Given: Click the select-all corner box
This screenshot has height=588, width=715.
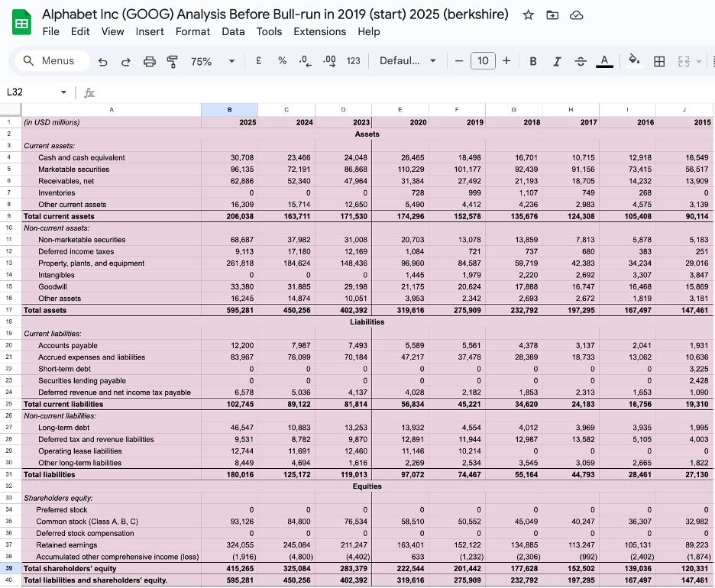Looking at the screenshot, I should pyautogui.click(x=10, y=109).
